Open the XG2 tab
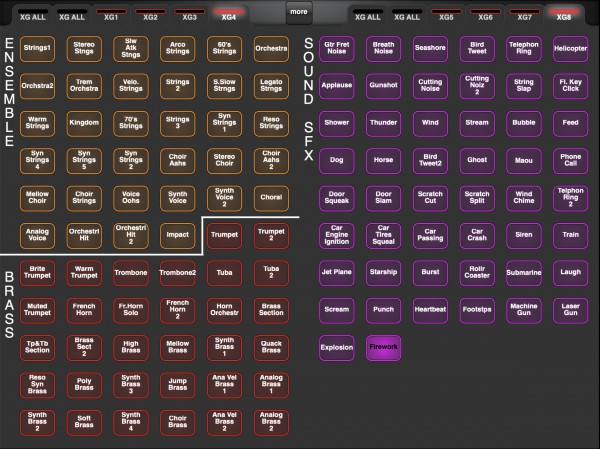Screen dimensions: 600x449 pyautogui.click(x=150, y=15)
